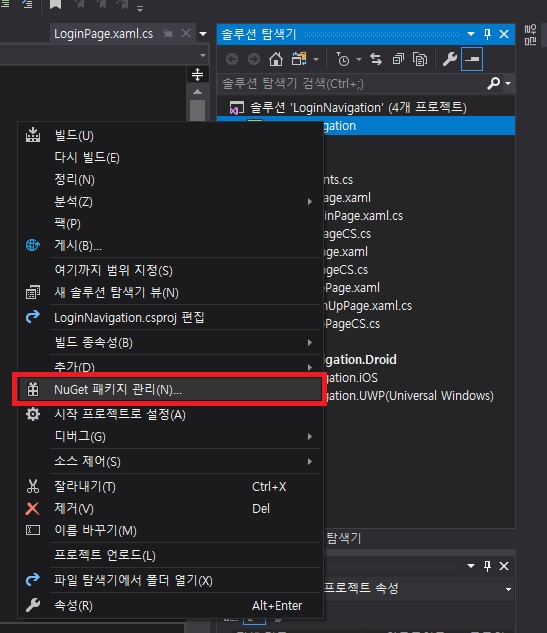Screen dimensions: 547x633
Task: Click the search magnifier icon in Solution Explorer
Action: [493, 84]
